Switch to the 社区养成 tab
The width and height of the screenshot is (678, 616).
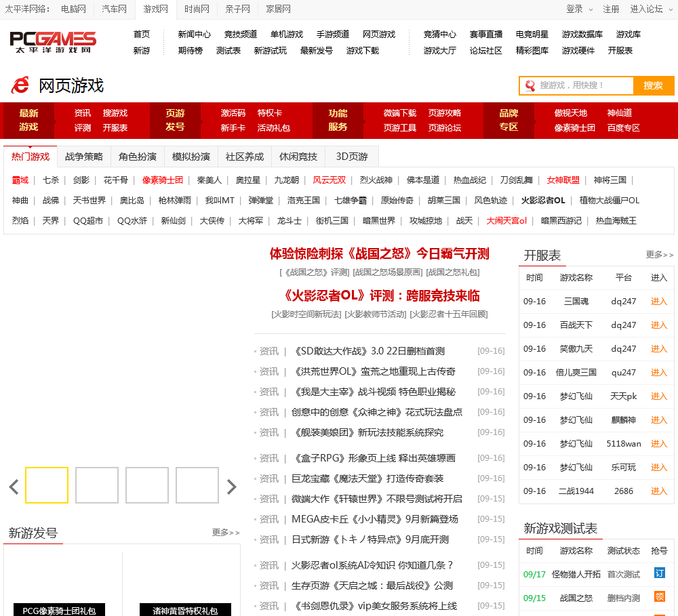click(x=245, y=157)
